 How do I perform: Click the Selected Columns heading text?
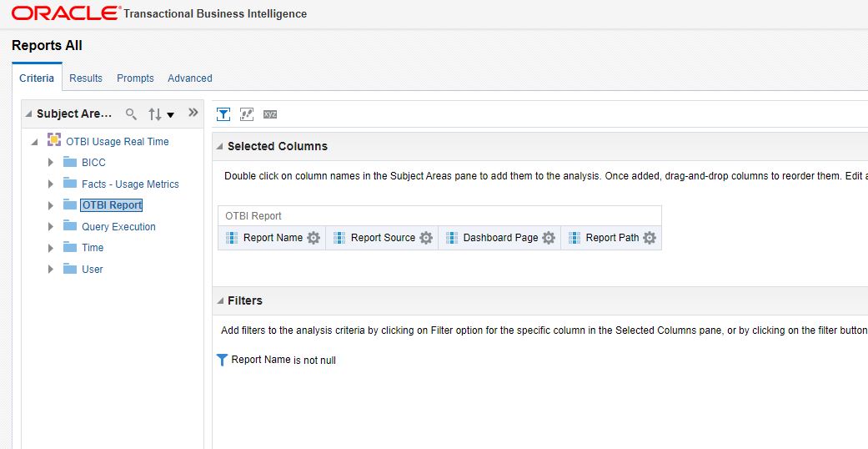click(x=278, y=146)
